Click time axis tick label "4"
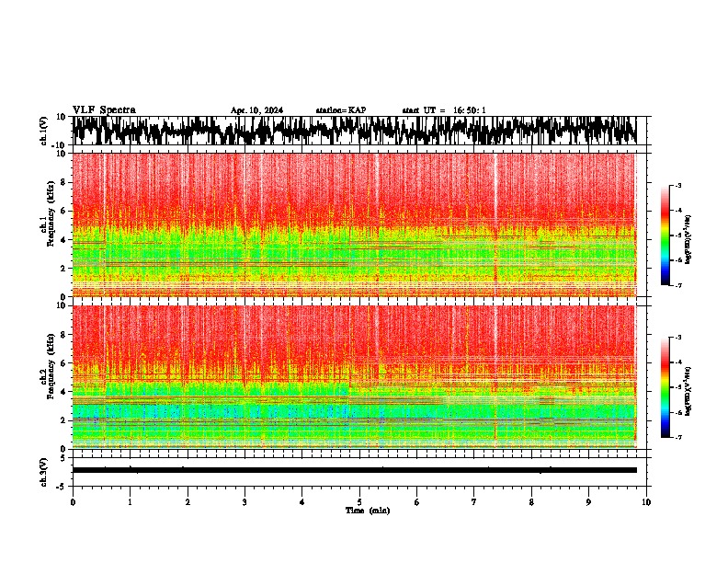Viewport: 728px width, 563px height. pyautogui.click(x=302, y=502)
